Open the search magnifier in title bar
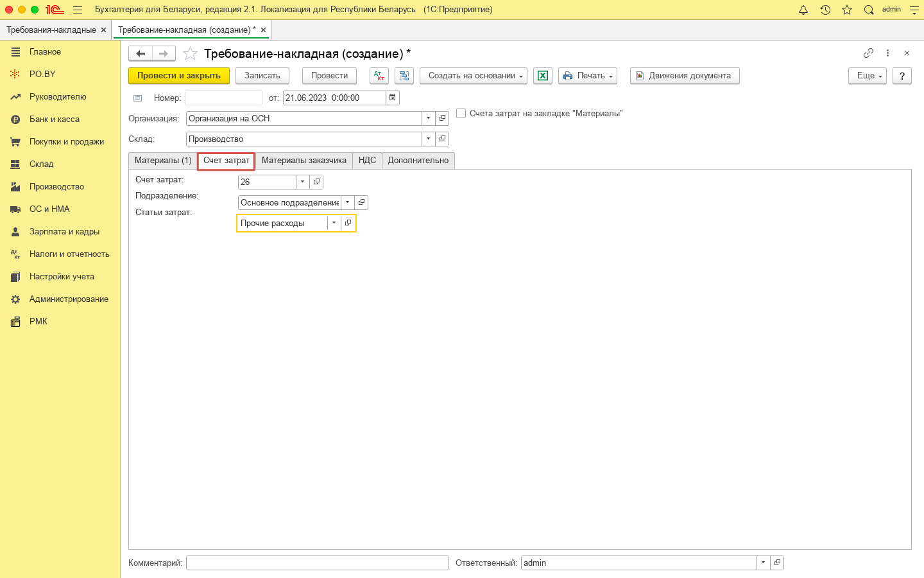This screenshot has width=924, height=578. point(869,10)
